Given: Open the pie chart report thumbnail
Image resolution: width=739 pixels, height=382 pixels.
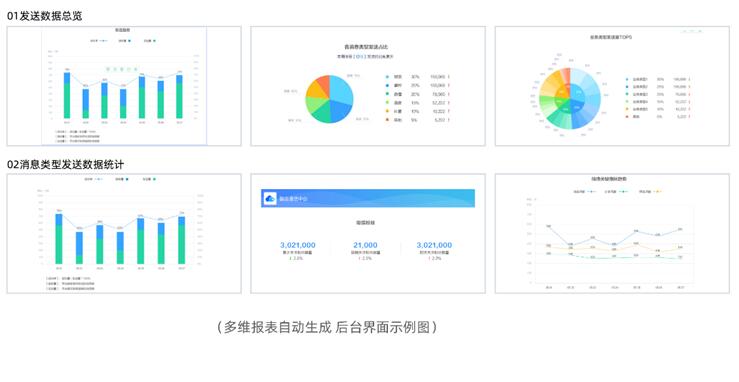Looking at the screenshot, I should pos(368,86).
